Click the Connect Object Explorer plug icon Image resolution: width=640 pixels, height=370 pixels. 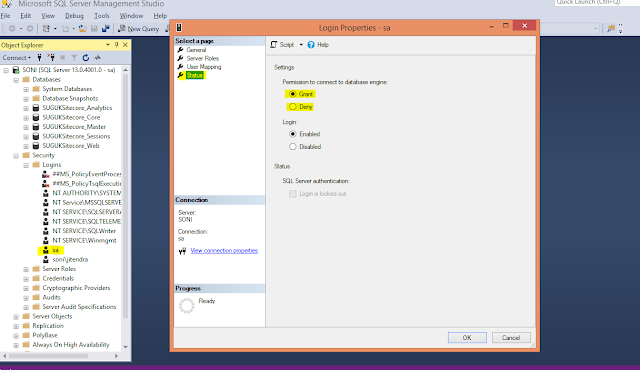[x=39, y=58]
